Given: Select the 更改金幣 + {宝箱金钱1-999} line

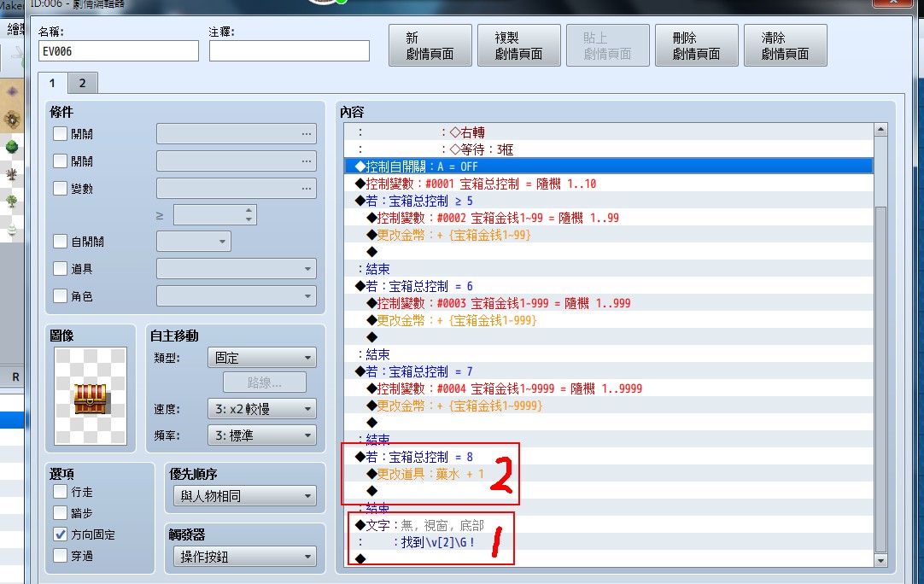Looking at the screenshot, I should 608,320.
